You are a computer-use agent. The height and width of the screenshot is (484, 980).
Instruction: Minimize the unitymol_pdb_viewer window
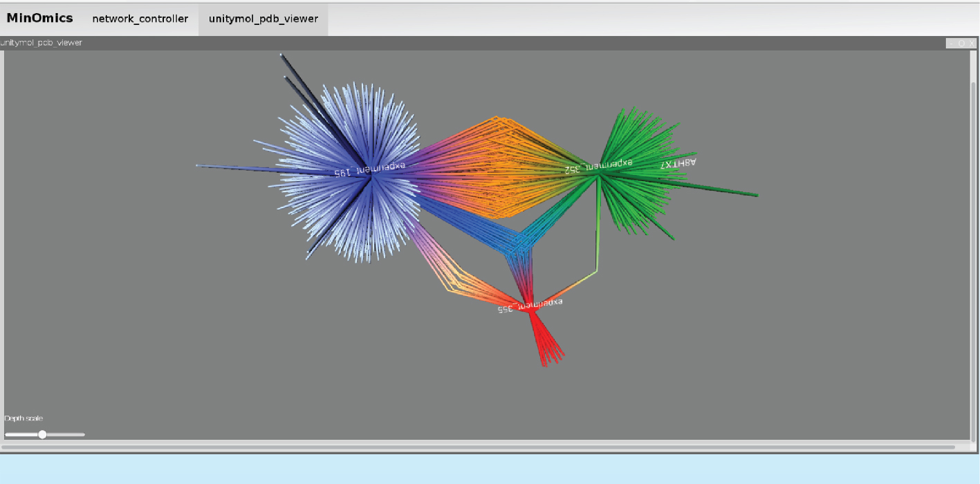[x=952, y=43]
